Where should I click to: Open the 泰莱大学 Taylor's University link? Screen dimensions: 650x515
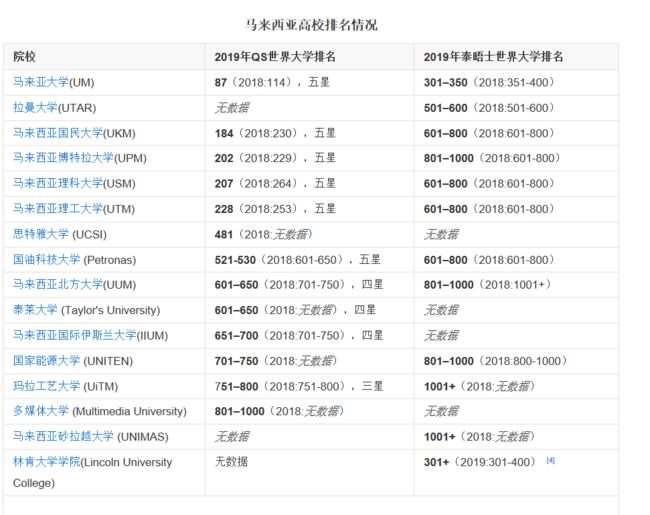pos(35,310)
